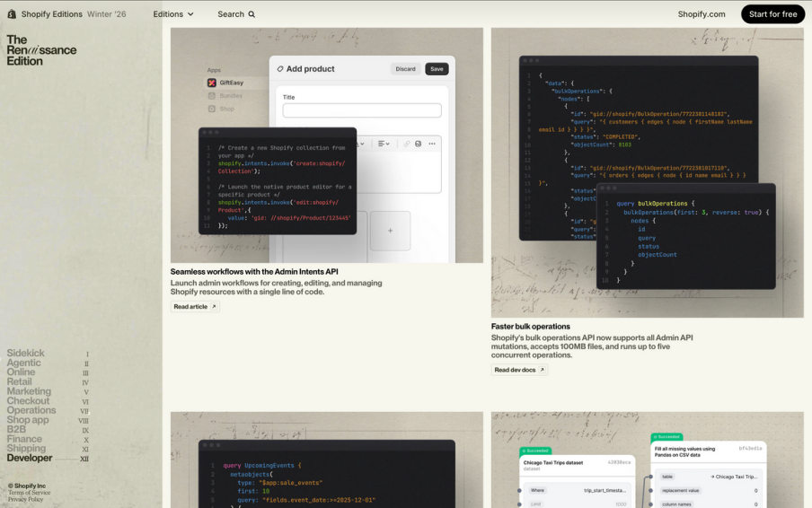Click the Save button in Add product
The height and width of the screenshot is (508, 812).
[437, 69]
